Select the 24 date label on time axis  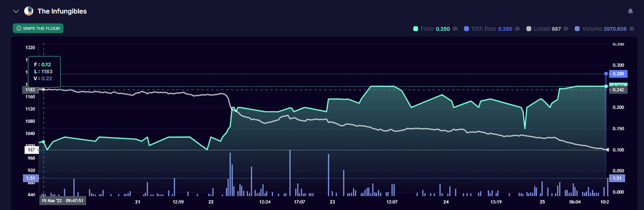click(446, 202)
